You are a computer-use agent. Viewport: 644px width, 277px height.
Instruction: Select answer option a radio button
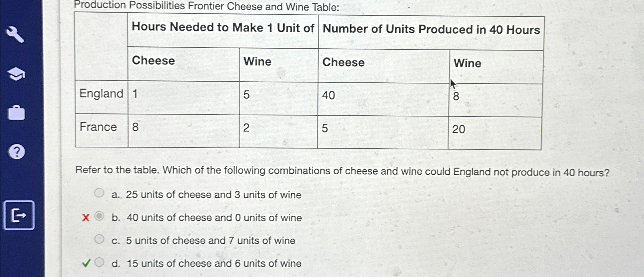coord(99,194)
